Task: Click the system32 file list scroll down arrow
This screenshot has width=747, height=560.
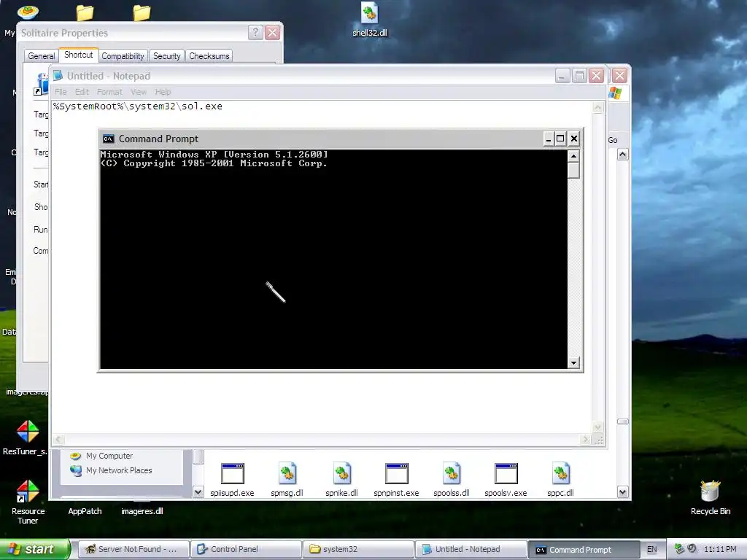Action: pos(623,492)
